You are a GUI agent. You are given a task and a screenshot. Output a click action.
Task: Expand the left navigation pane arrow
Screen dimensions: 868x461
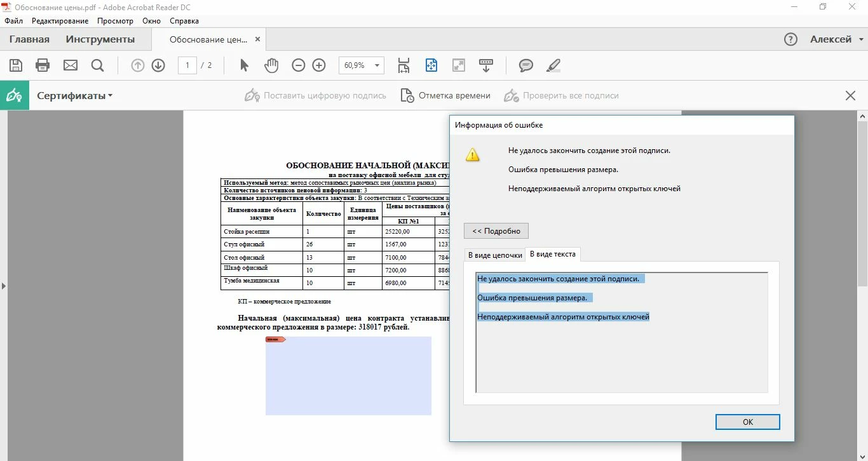point(4,286)
